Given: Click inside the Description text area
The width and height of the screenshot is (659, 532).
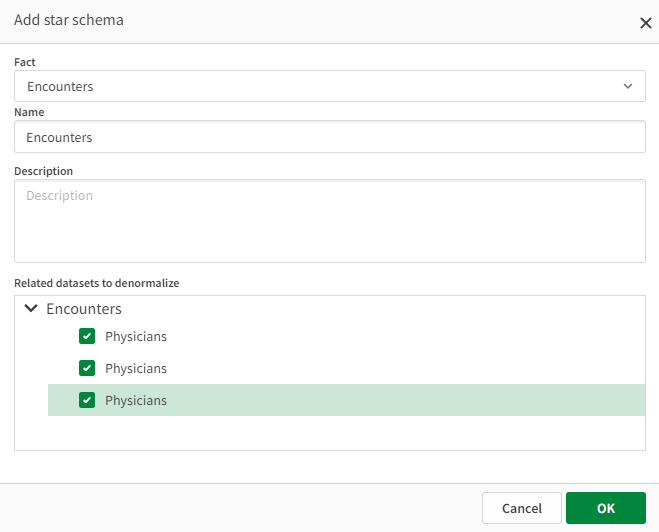Looking at the screenshot, I should (330, 221).
